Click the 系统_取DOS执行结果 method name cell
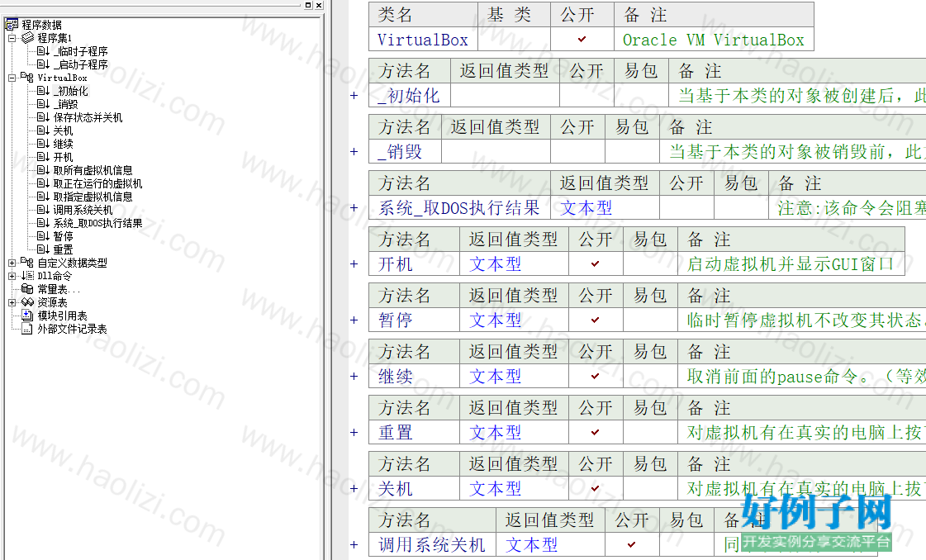 tap(459, 208)
